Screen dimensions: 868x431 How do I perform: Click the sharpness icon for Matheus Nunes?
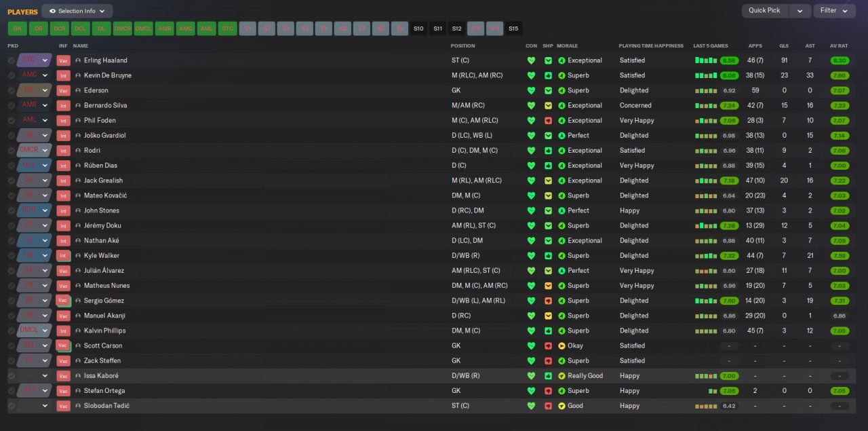(x=548, y=286)
